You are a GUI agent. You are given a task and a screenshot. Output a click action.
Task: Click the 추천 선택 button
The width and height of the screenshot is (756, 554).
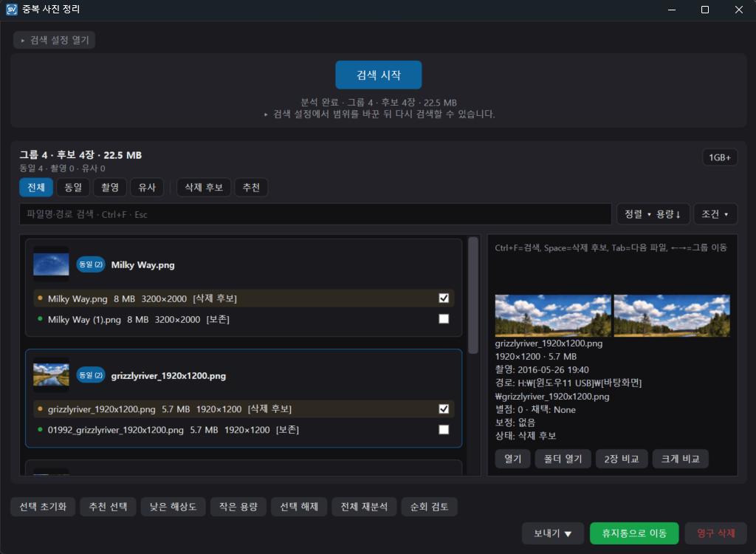(x=108, y=507)
